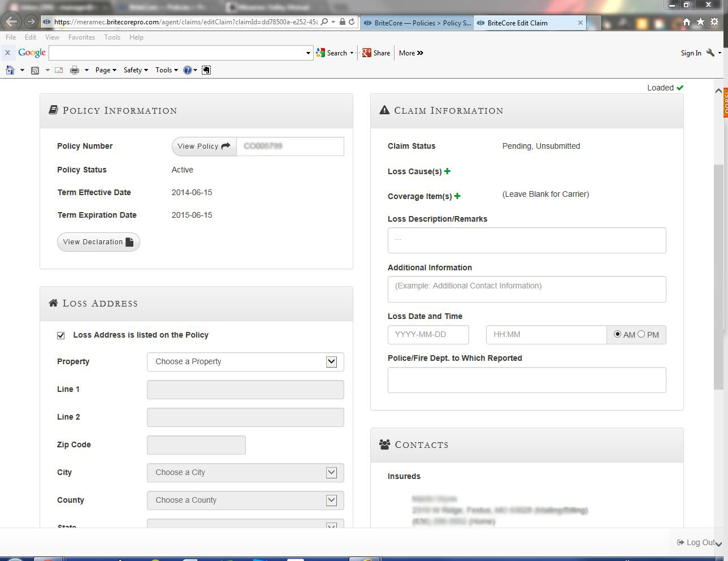Viewport: 728px width, 561px height.
Task: Expand the Google search box dropdown arrow
Action: pyautogui.click(x=308, y=53)
